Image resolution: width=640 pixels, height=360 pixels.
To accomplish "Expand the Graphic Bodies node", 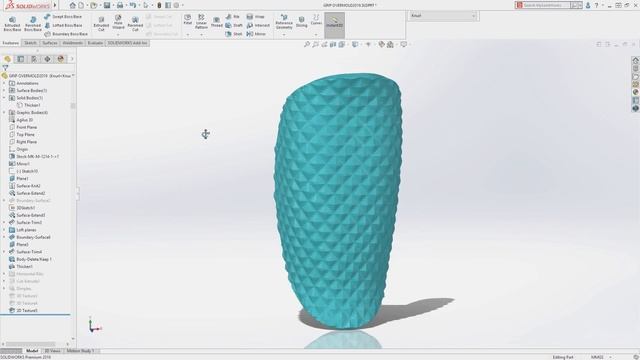I will 4,113.
